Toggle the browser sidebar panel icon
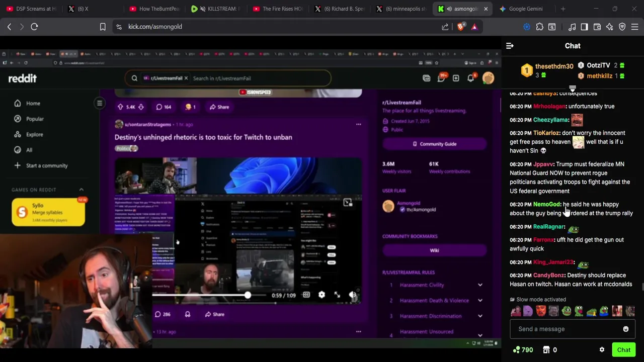Screen dimensions: 644x362 pyautogui.click(x=584, y=27)
